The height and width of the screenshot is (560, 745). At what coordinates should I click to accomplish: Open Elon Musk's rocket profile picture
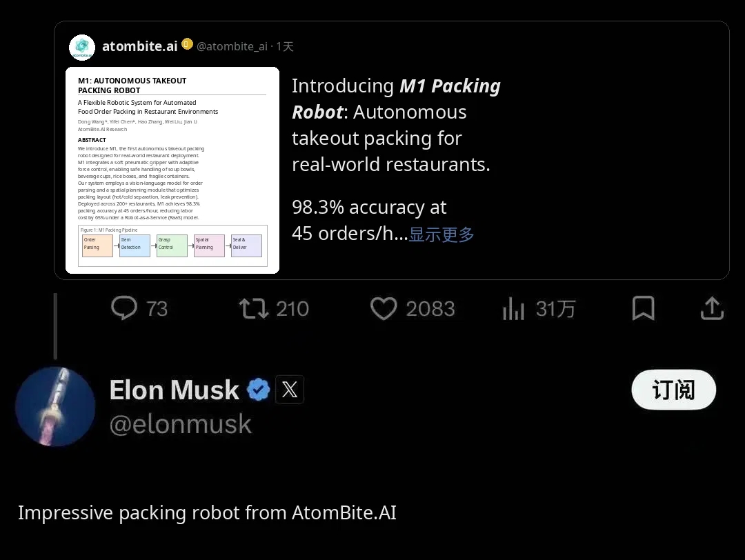click(55, 406)
